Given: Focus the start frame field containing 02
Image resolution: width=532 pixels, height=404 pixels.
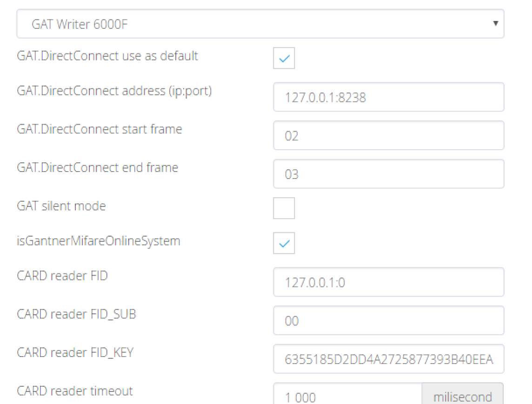Looking at the screenshot, I should click(388, 136).
